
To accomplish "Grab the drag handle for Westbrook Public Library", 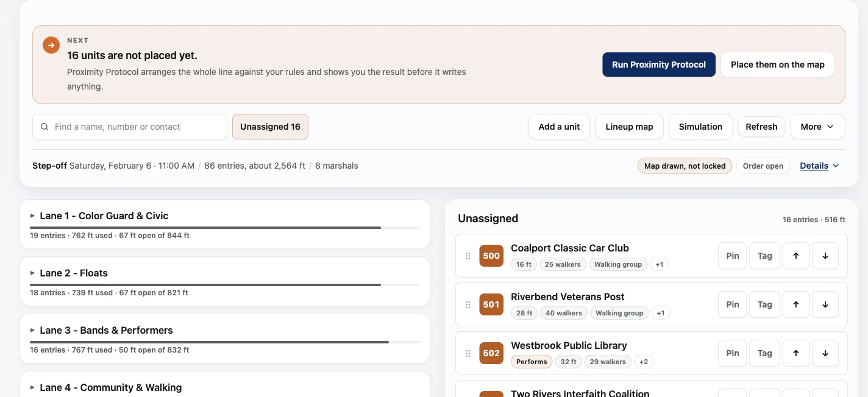I will pyautogui.click(x=468, y=353).
